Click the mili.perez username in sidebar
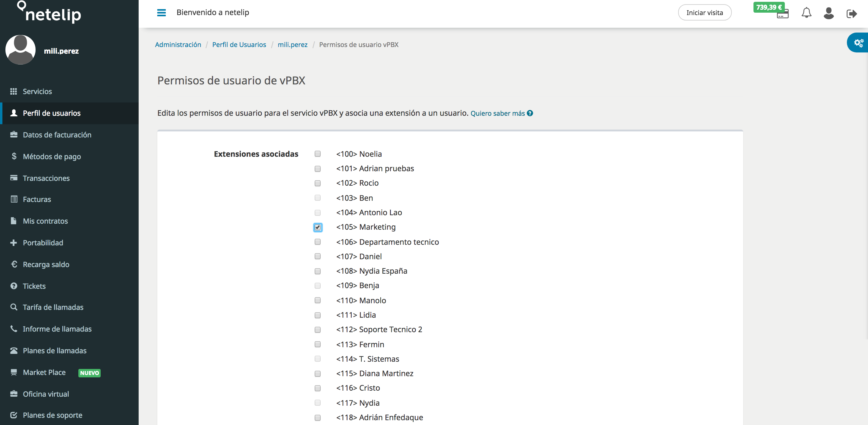Image resolution: width=868 pixels, height=425 pixels. (x=61, y=51)
